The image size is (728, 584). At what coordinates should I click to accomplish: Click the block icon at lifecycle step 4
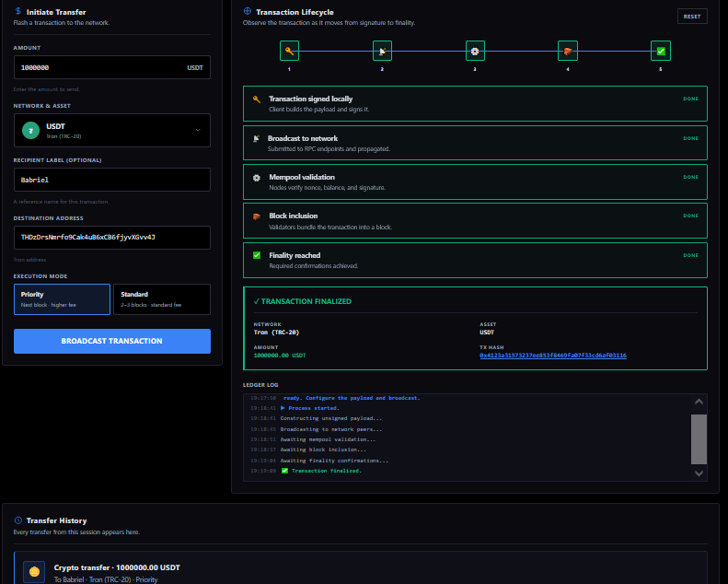click(567, 51)
